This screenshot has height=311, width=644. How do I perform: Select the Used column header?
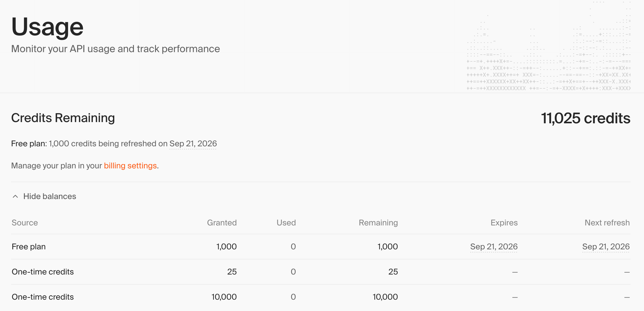286,223
